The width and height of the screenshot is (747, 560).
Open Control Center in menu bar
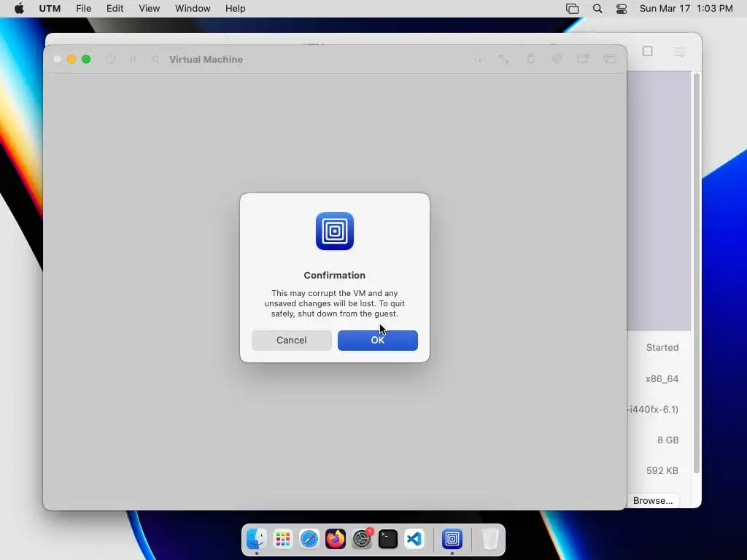point(622,9)
